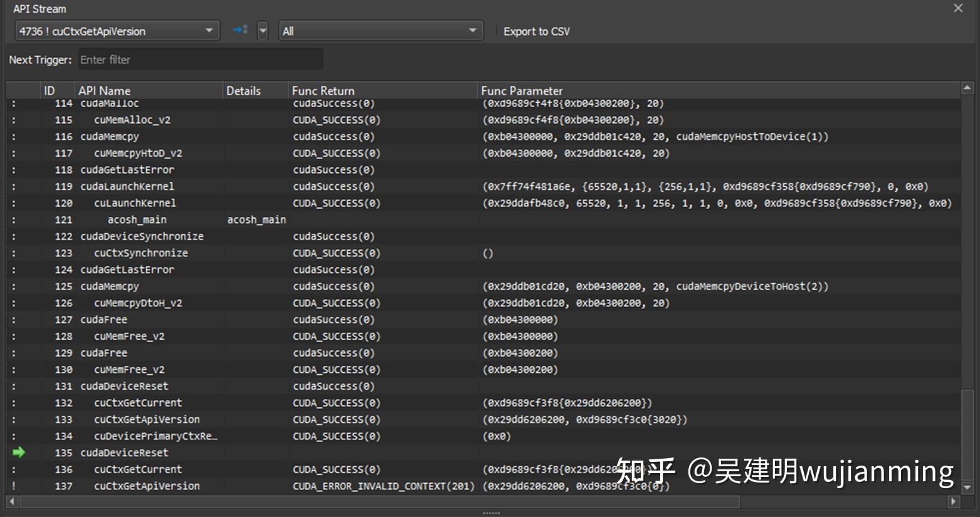Close the API Stream panel
The width and height of the screenshot is (980, 517).
click(958, 8)
